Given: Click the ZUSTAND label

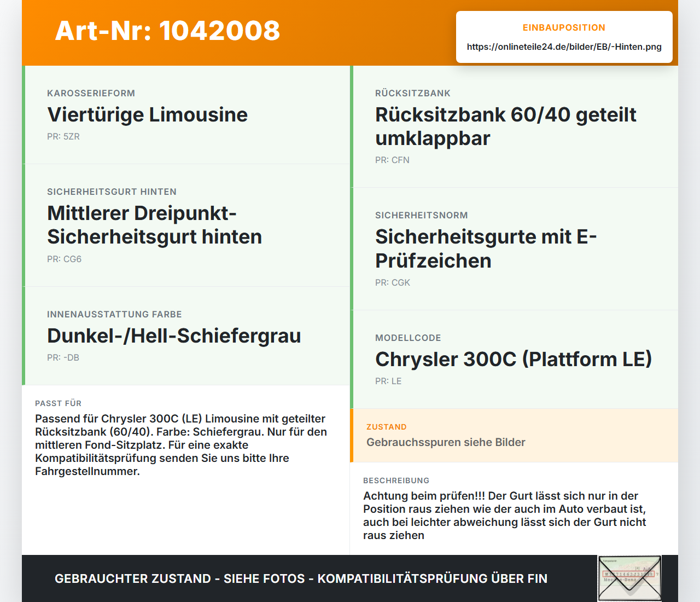Looking at the screenshot, I should pos(386,427).
